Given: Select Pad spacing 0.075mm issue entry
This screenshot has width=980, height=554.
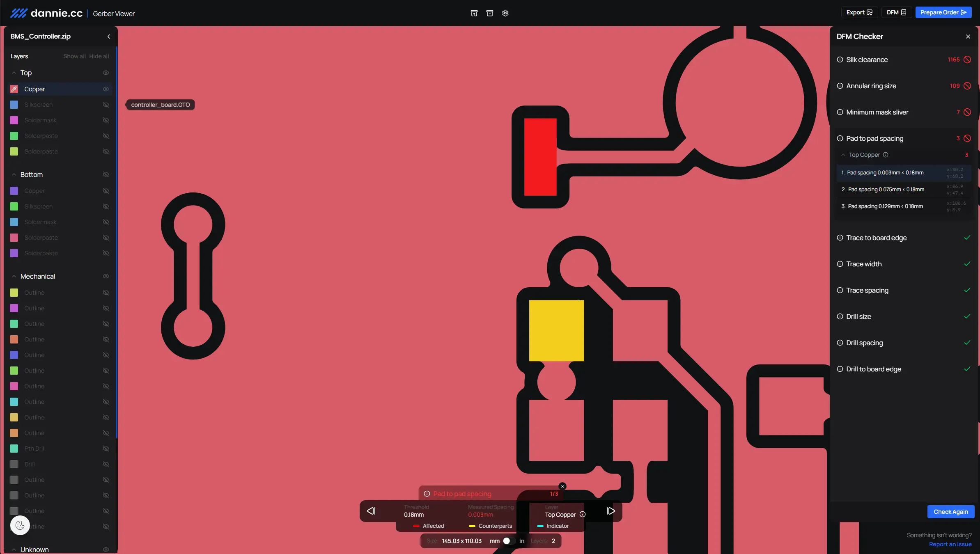Looking at the screenshot, I should click(x=886, y=190).
